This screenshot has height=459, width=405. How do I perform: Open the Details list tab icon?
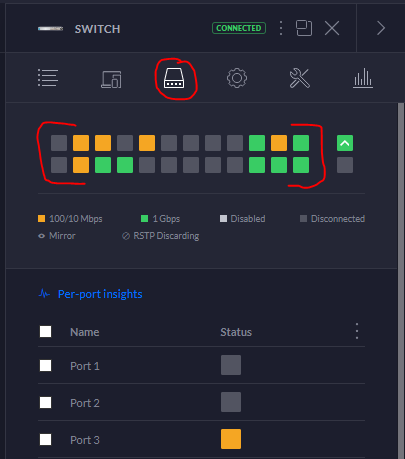[48, 78]
